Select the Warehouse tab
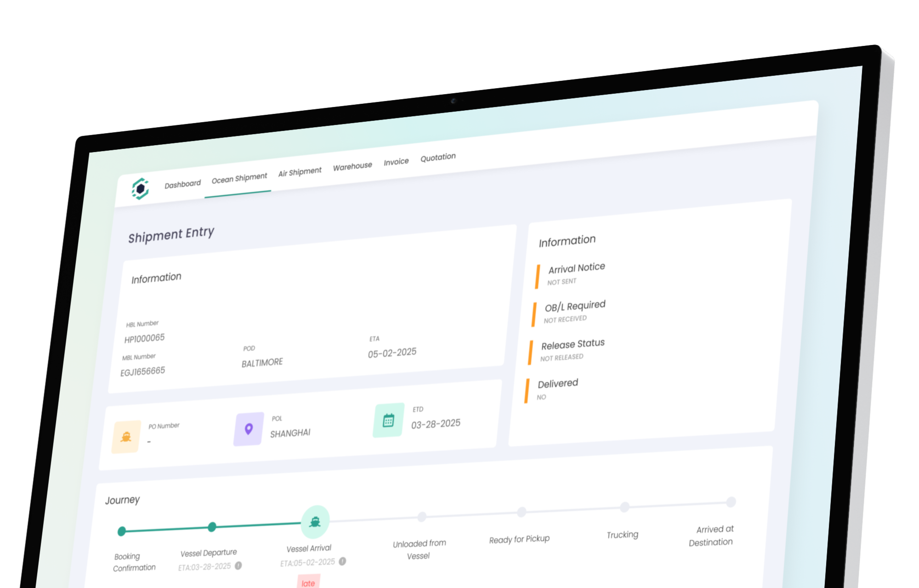 click(x=352, y=165)
